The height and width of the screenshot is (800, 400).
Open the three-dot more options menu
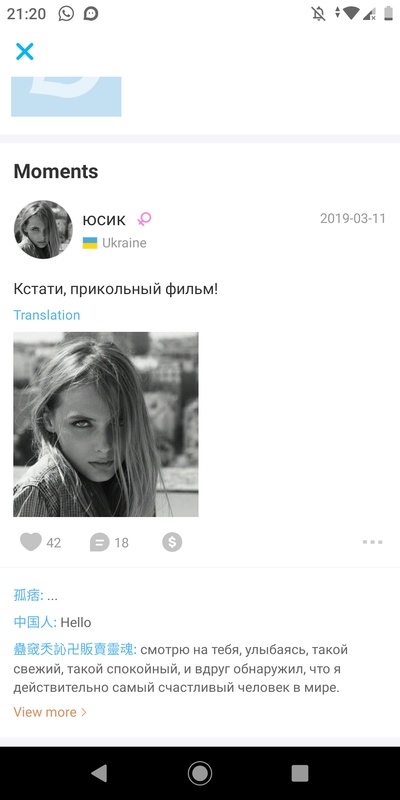(372, 542)
